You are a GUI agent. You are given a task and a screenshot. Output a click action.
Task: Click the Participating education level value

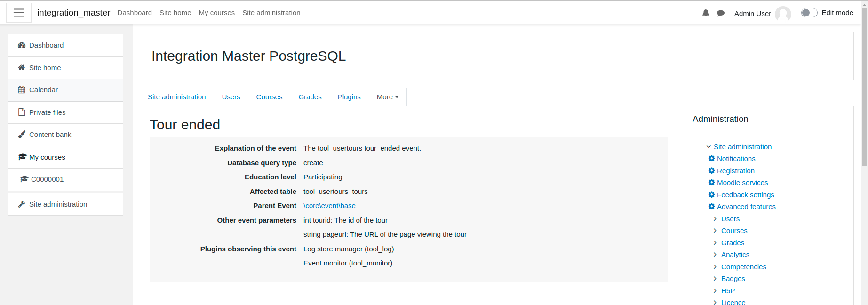tap(323, 177)
